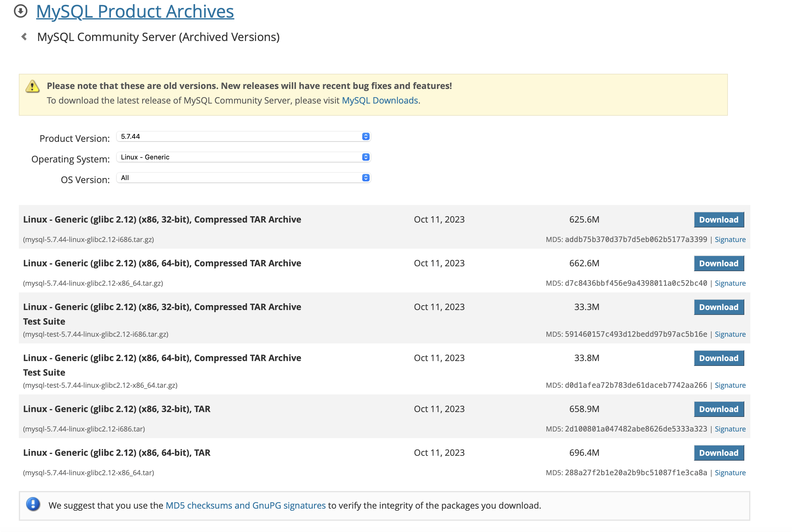The image size is (792, 532).
Task: Open Signature link for mysql-test-5.7.44 i686 archive
Action: pyautogui.click(x=730, y=334)
